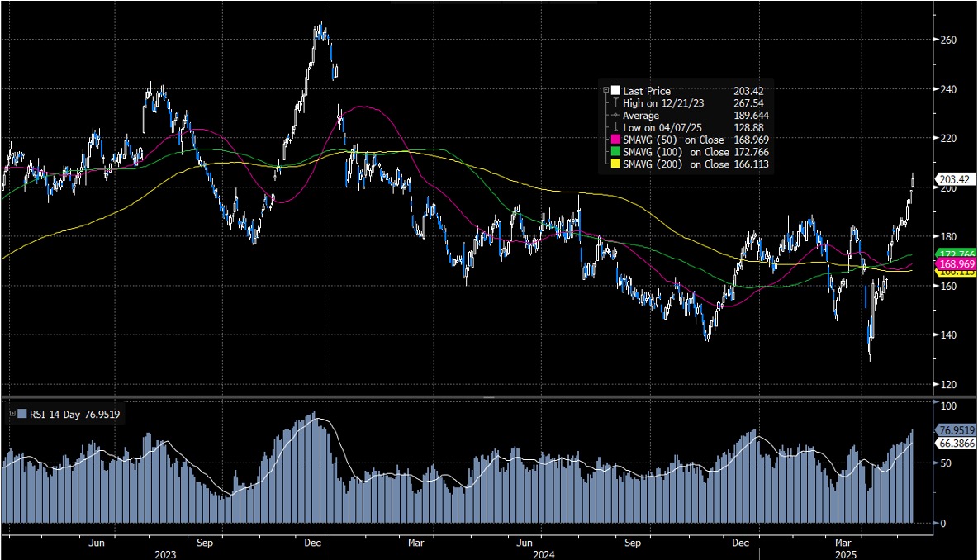Click the Last Price white legend marker
The image size is (978, 560).
pos(615,91)
